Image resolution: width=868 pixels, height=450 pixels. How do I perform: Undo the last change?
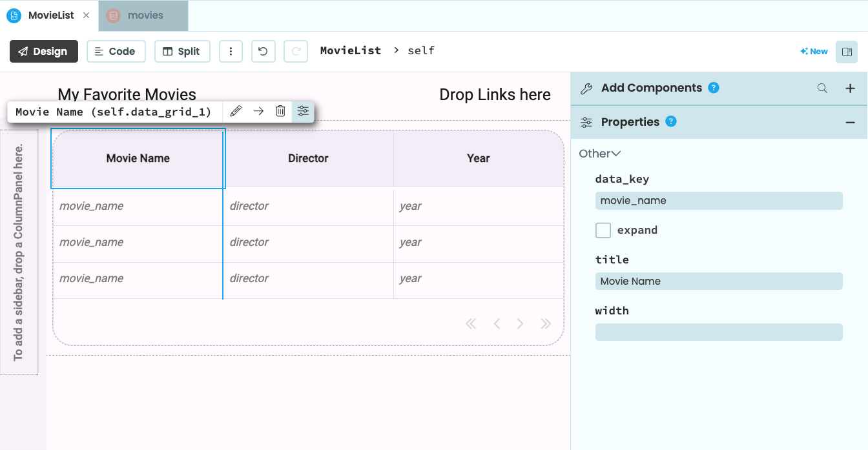(x=263, y=52)
